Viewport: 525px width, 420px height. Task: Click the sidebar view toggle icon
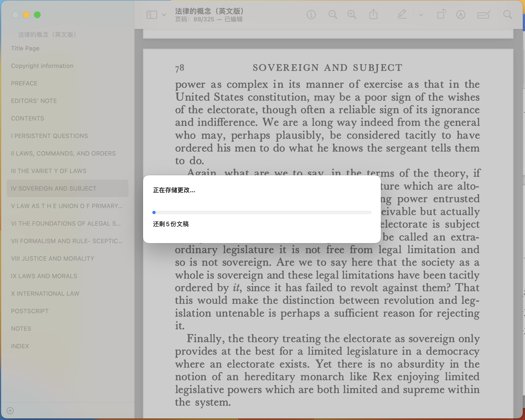click(x=152, y=15)
